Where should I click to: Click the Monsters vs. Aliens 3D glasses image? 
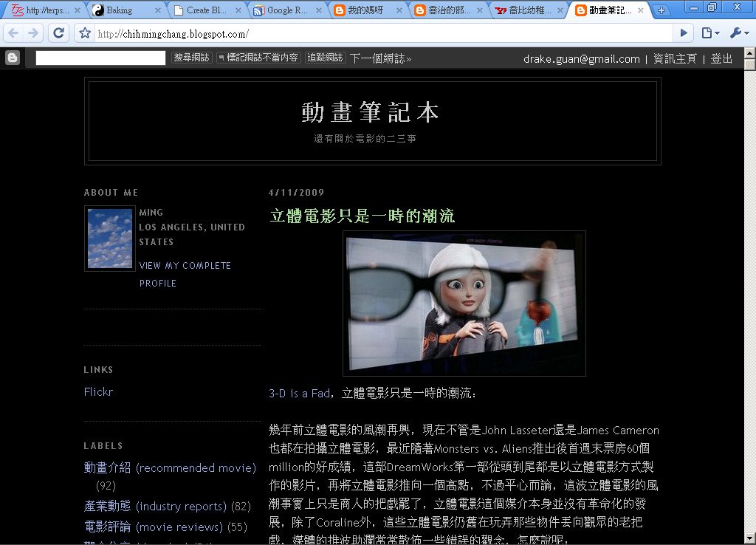coord(464,304)
